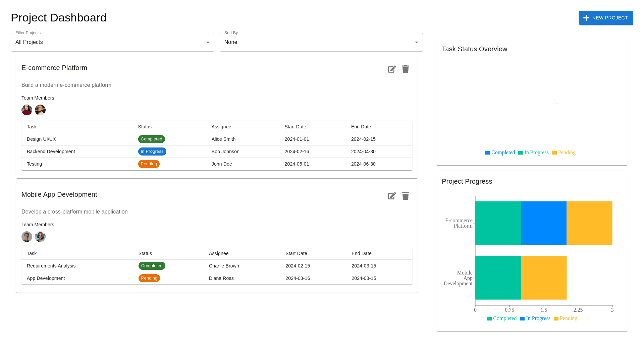This screenshot has height=362, width=644.
Task: Click first team avatar in Mobile App Development
Action: (x=27, y=237)
